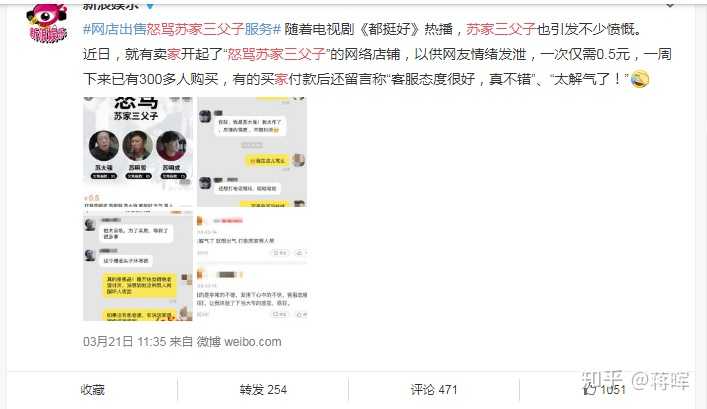Click the quoted red 怒骂苏家三父子 phrase
The height and width of the screenshot is (409, 707).
(276, 54)
